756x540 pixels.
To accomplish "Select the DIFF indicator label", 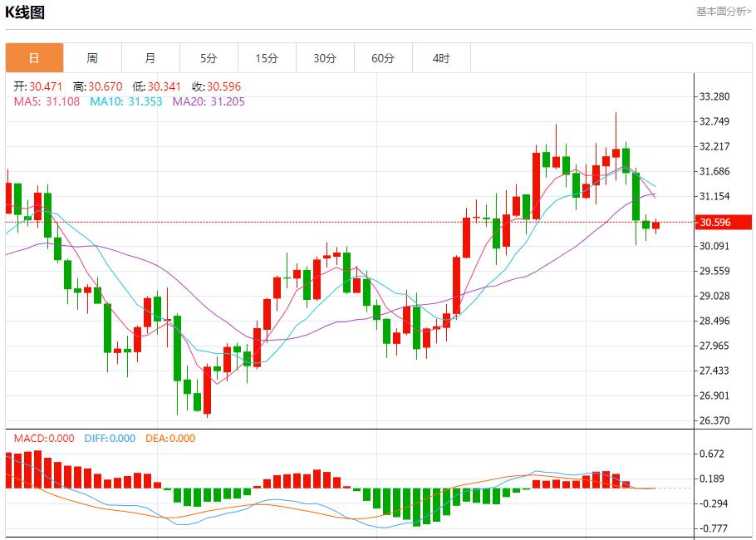I will (x=110, y=439).
